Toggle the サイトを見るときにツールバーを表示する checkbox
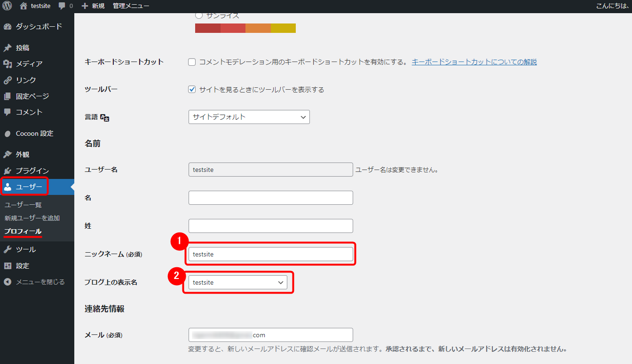This screenshot has width=632, height=364. coord(192,90)
